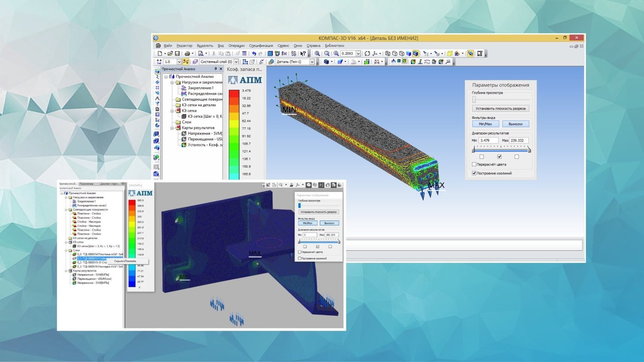The height and width of the screenshot is (362, 644).
Task: Uncheck the Построение изолиний checkbox
Action: pos(474,173)
